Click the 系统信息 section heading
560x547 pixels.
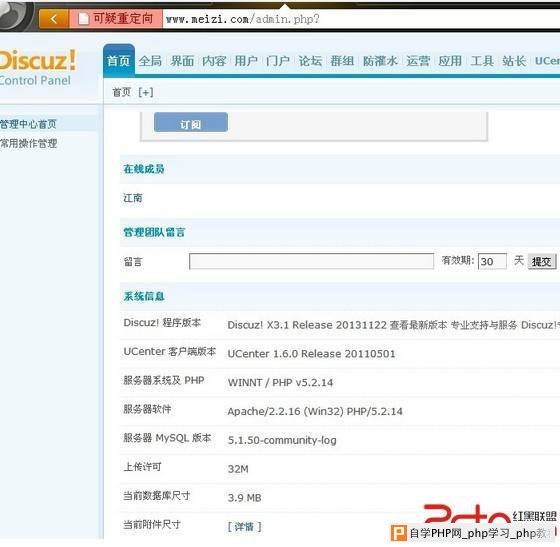click(x=144, y=296)
